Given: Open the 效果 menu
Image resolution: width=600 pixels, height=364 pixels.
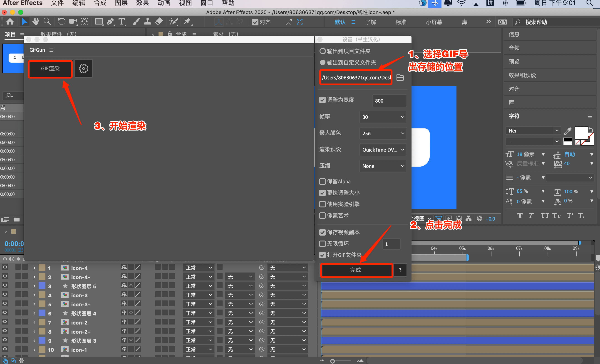Looking at the screenshot, I should 142,3.
